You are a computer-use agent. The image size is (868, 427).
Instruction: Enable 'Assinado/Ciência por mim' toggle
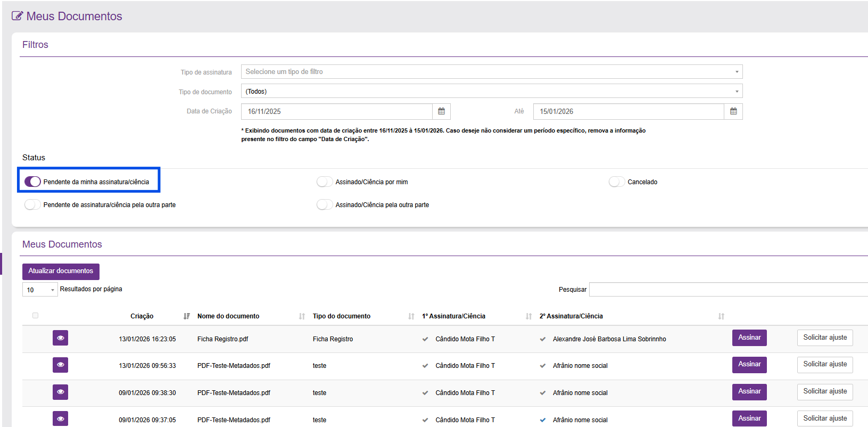coord(324,182)
